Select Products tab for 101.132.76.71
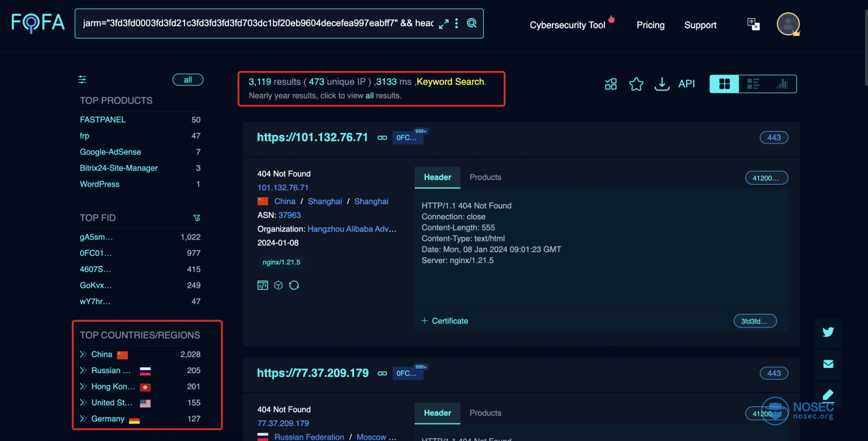This screenshot has height=441, width=868. coord(485,177)
